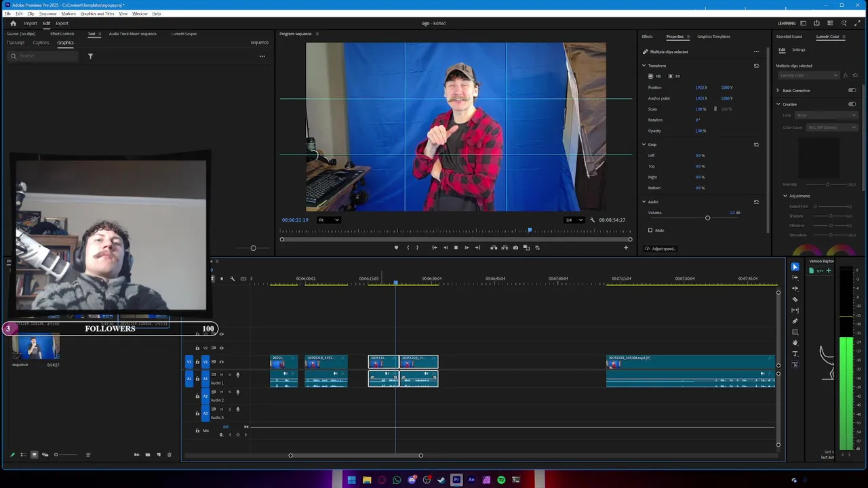This screenshot has width=868, height=488.
Task: Select the Type tool
Action: [795, 354]
